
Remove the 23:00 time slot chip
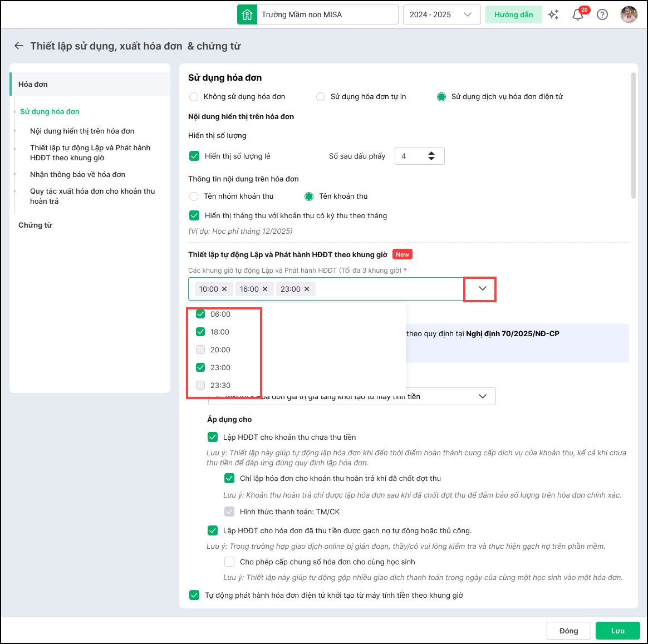tap(307, 289)
